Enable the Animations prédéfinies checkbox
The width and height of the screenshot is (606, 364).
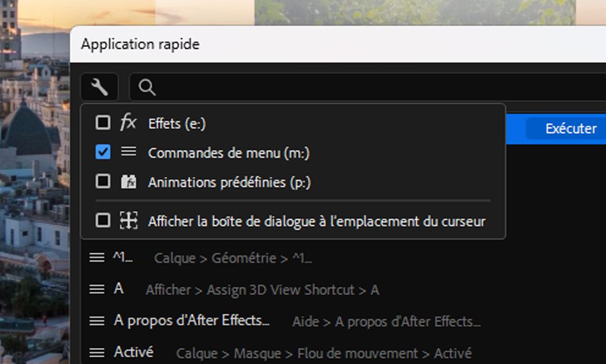tap(103, 181)
